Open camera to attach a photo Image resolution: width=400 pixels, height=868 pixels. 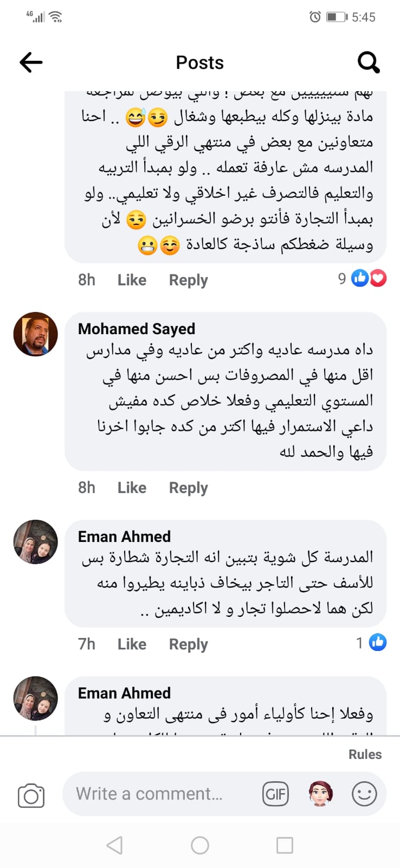point(31,795)
